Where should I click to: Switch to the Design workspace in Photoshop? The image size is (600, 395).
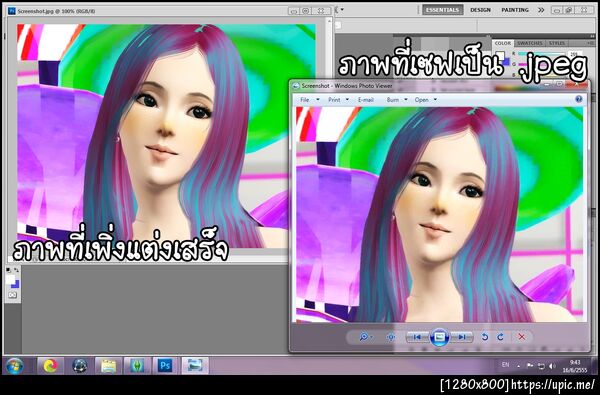[x=480, y=10]
